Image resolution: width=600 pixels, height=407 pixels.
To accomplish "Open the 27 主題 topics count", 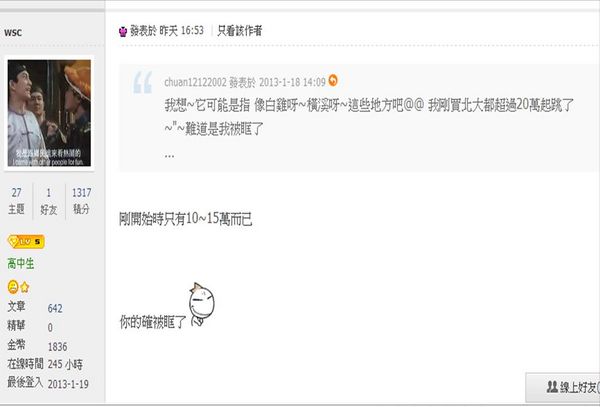I will pyautogui.click(x=16, y=201).
